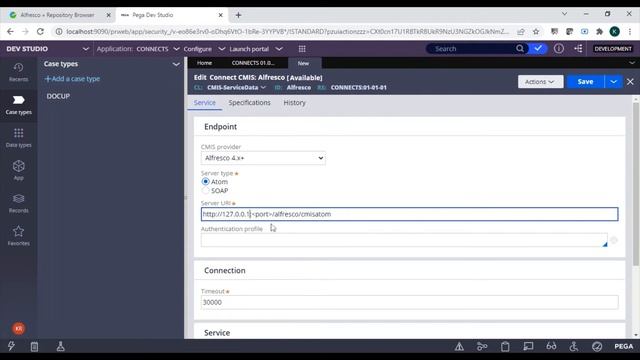Open Favorites star in the sidebar
This screenshot has height=360, width=640.
(x=18, y=236)
